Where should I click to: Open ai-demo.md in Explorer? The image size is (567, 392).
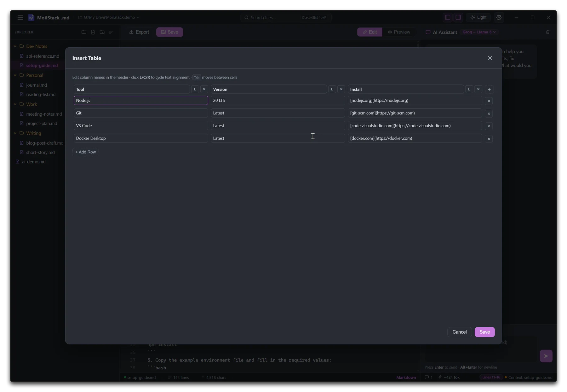click(31, 162)
